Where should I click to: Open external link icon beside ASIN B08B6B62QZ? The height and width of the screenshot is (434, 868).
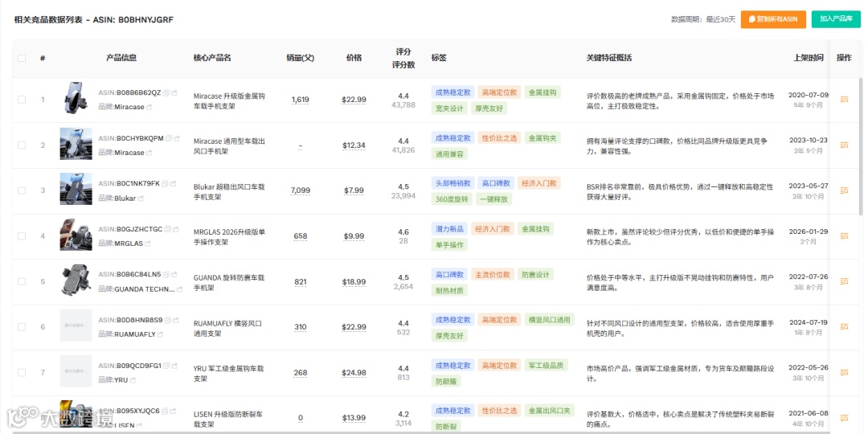174,92
